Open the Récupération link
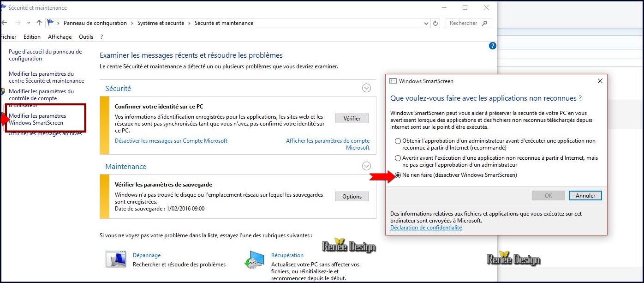Viewport: 644px width, 283px height. tap(287, 255)
